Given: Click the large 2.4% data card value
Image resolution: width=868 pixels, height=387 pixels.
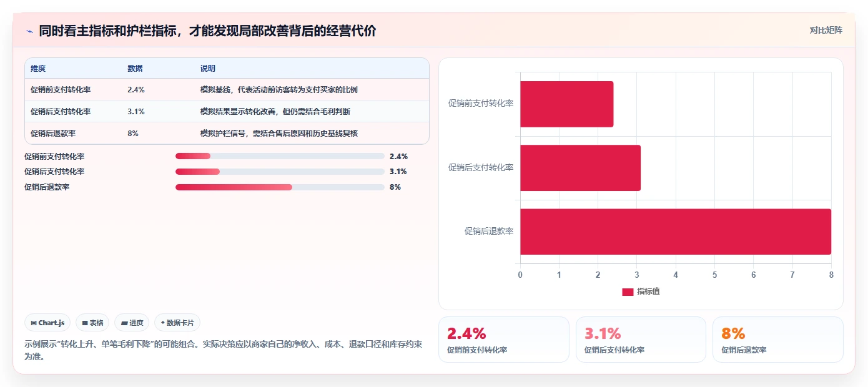Looking at the screenshot, I should point(466,334).
